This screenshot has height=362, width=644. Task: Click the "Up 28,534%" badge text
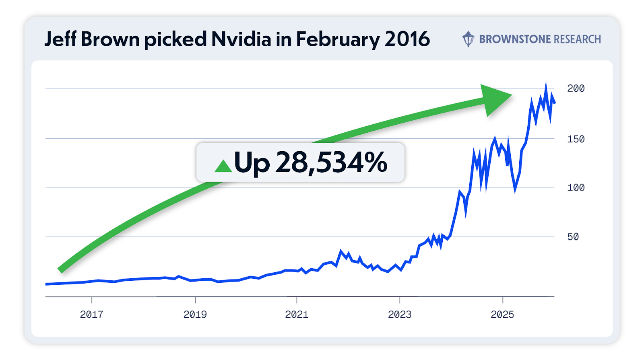[x=310, y=162]
